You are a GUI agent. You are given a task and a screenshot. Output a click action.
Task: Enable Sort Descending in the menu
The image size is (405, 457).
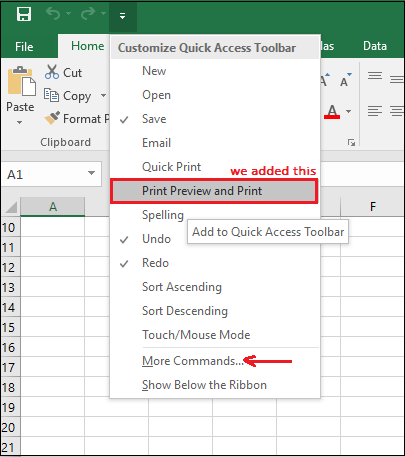click(x=215, y=311)
